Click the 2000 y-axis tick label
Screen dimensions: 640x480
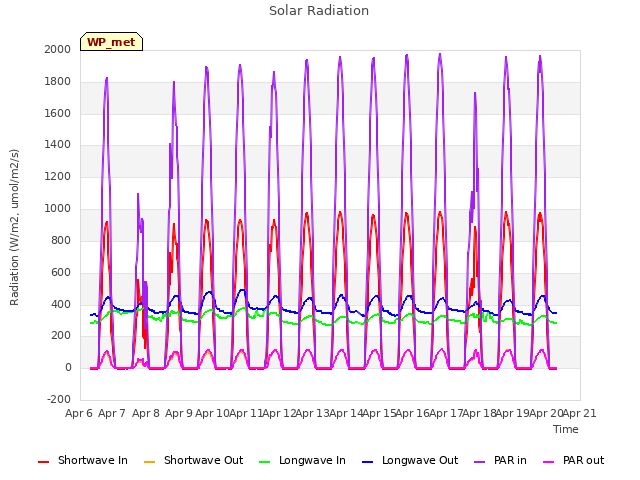(x=58, y=49)
